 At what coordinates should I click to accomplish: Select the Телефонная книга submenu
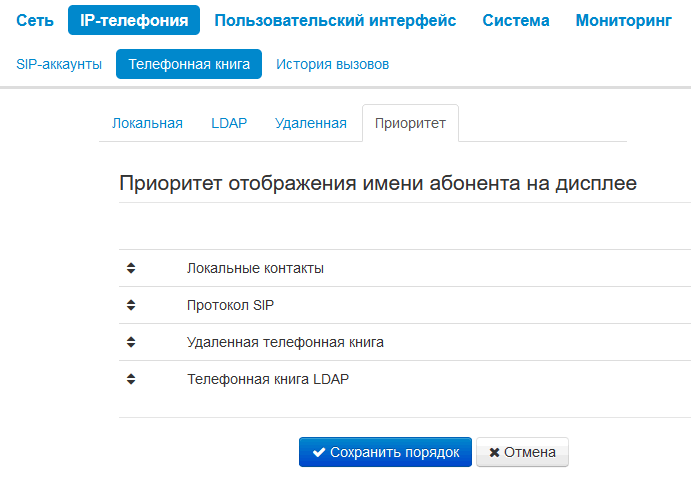[x=189, y=64]
